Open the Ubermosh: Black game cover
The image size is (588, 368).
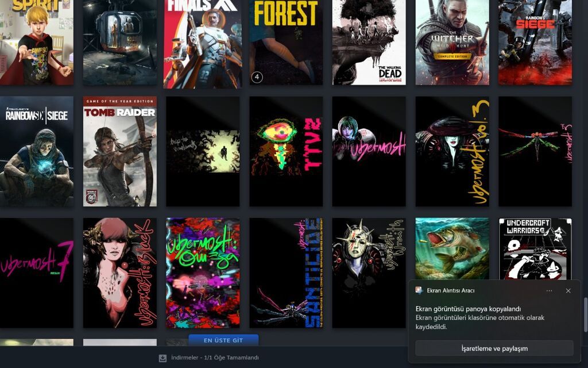tap(120, 273)
